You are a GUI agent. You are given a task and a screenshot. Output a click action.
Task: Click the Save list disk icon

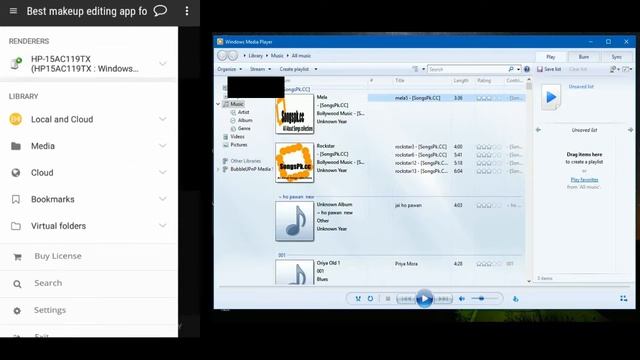click(540, 69)
